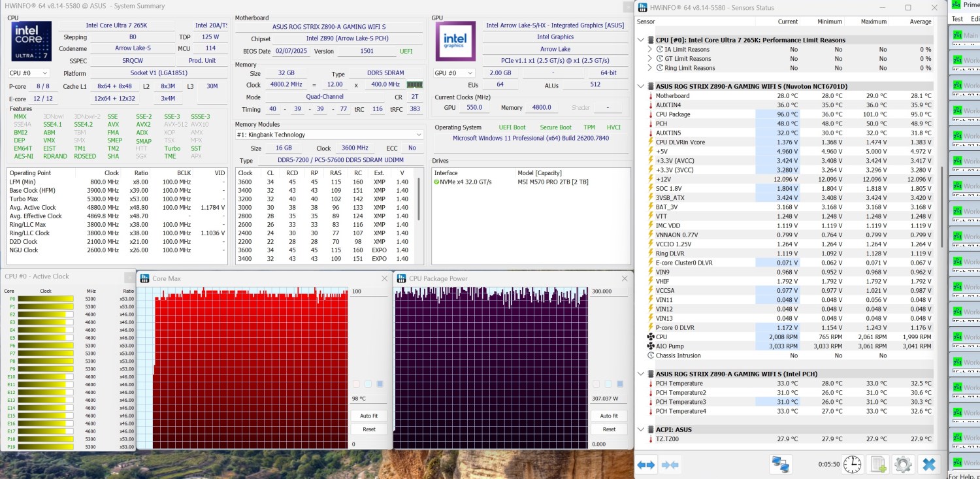The width and height of the screenshot is (980, 479).
Task: Open the network remote monitoring icon
Action: tap(780, 465)
